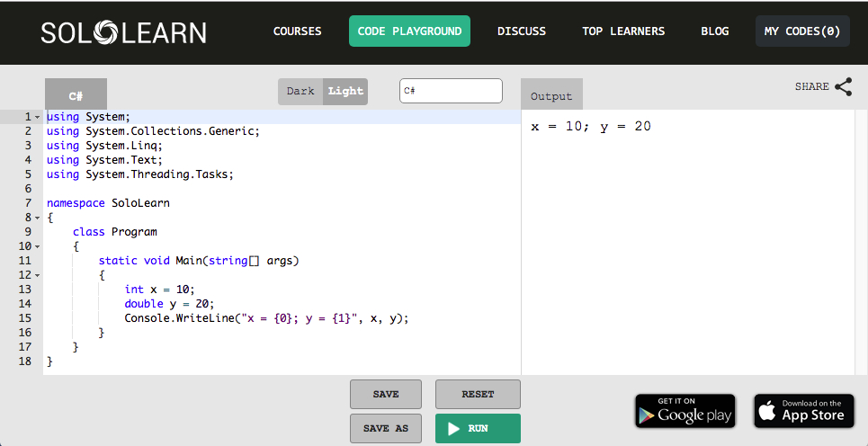Collapse the code fold at line 1
This screenshot has width=868, height=446.
37,117
